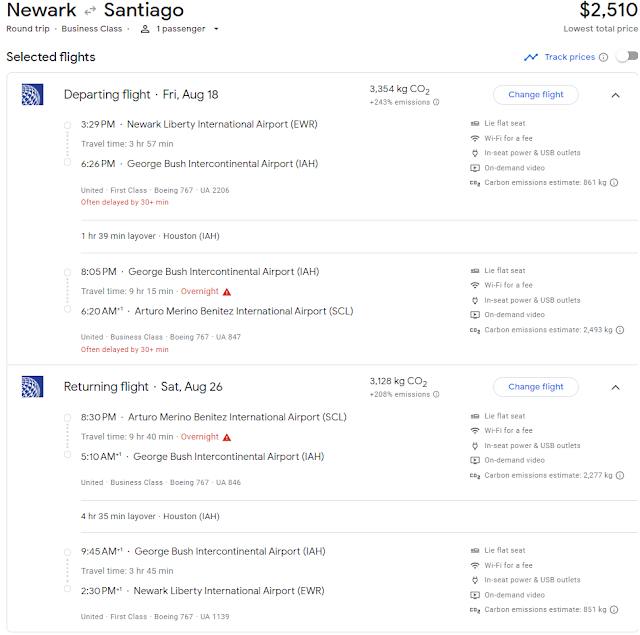
Task: Change the departing flight on Fri, Aug 18
Action: click(536, 95)
